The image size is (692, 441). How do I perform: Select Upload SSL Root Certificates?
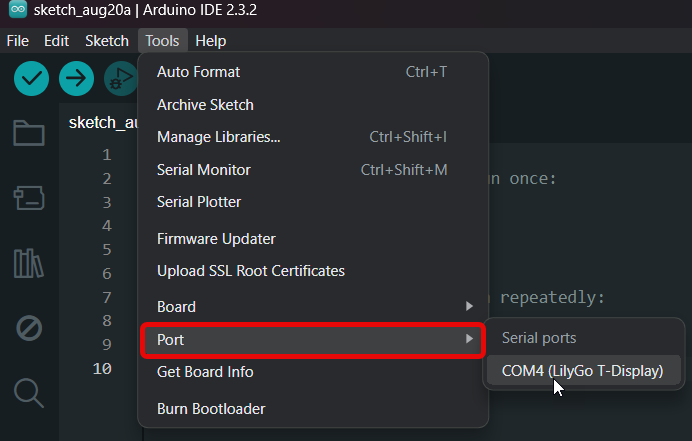(x=313, y=271)
